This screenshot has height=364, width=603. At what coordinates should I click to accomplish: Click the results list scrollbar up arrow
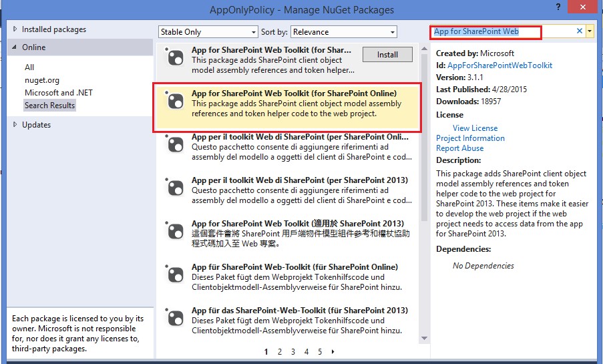point(424,49)
